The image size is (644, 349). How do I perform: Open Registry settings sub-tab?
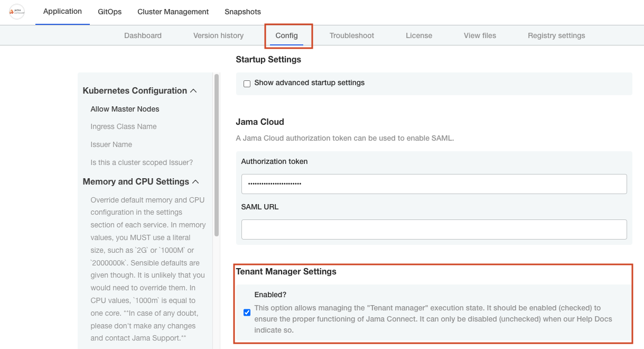pos(556,35)
